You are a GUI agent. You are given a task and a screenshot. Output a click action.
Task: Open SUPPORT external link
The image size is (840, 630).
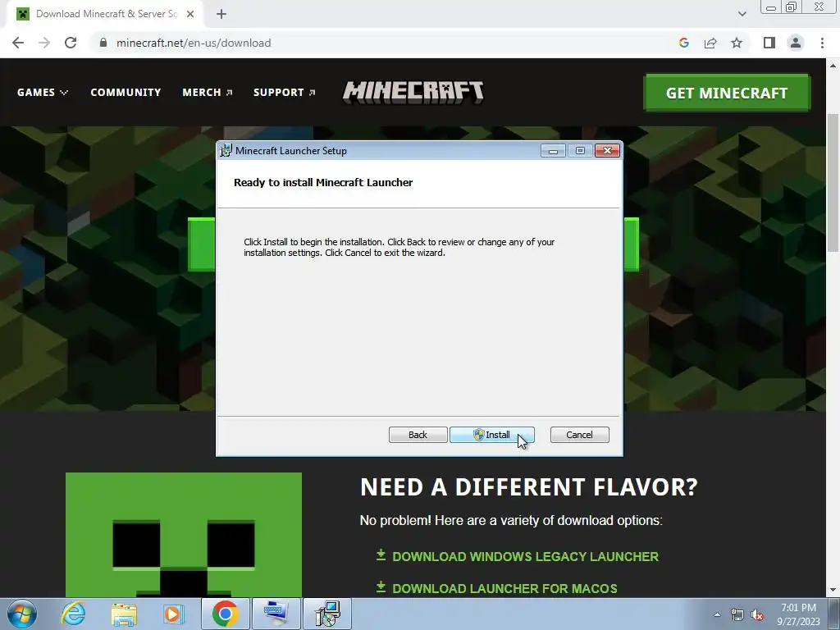click(x=284, y=92)
